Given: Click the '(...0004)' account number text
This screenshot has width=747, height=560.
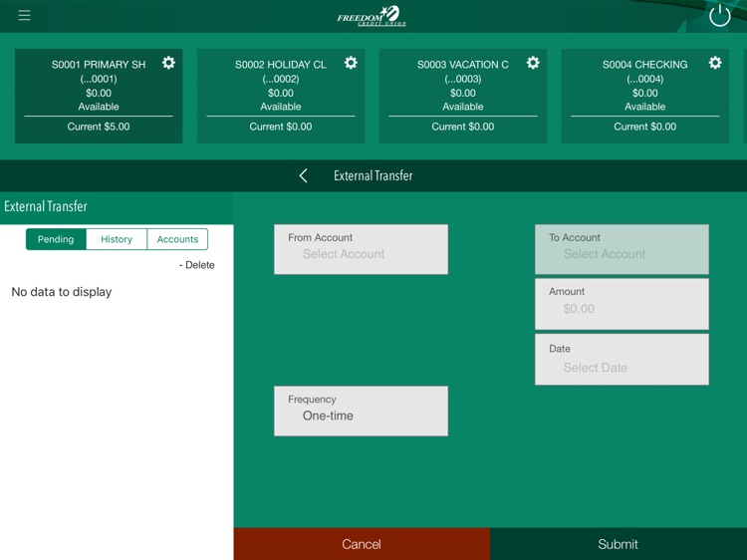Looking at the screenshot, I should pyautogui.click(x=645, y=79).
